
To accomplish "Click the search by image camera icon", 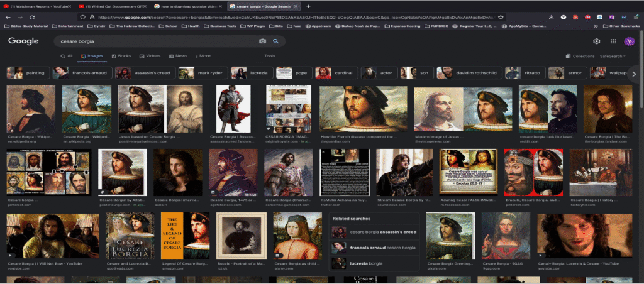I will 263,41.
